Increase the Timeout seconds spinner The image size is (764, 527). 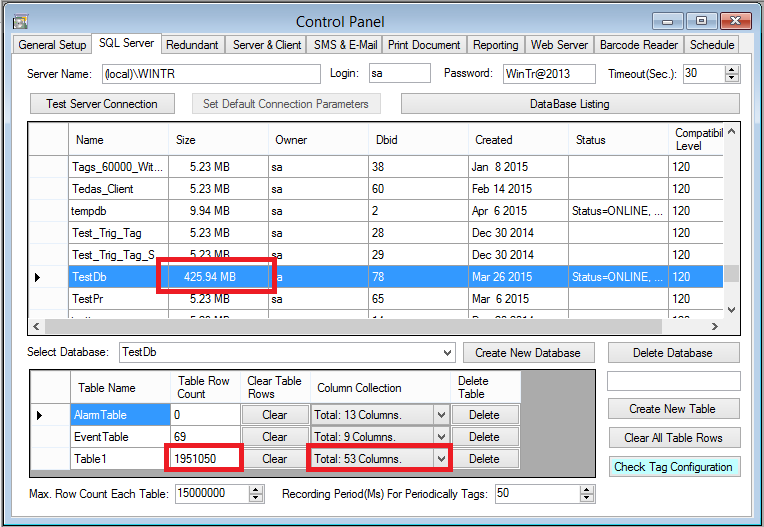click(x=732, y=70)
